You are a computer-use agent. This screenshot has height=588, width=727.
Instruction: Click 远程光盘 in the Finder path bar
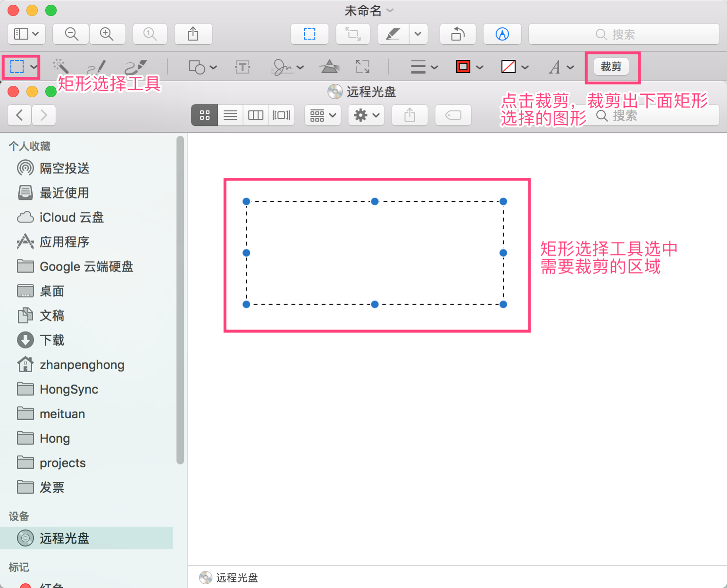click(x=228, y=578)
